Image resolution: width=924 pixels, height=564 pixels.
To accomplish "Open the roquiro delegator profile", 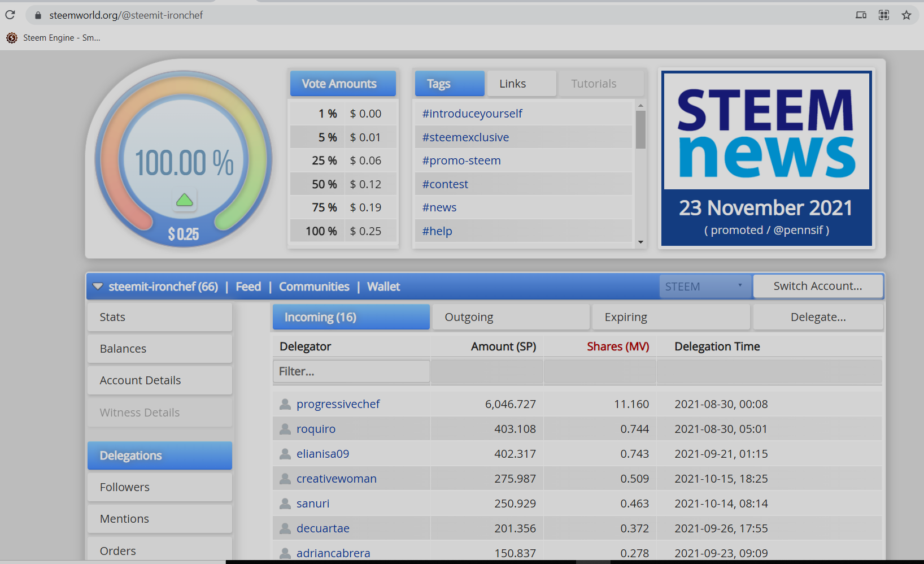I will 316,429.
